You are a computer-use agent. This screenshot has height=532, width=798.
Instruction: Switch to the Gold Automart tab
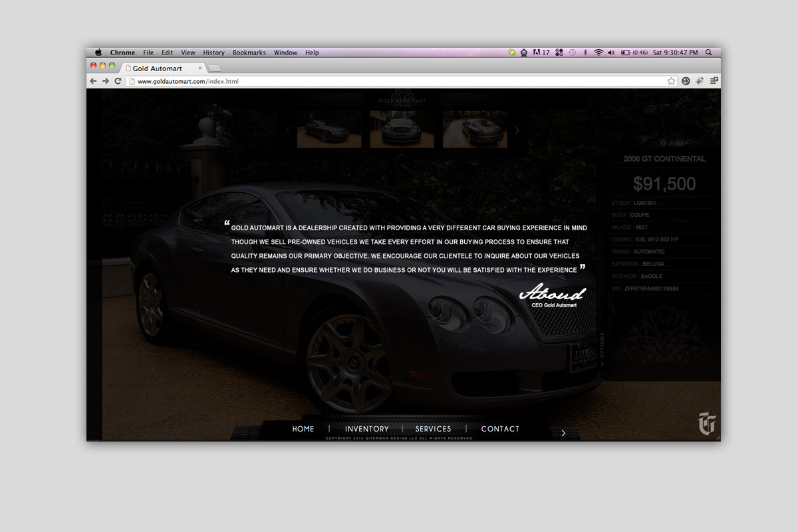[162, 68]
